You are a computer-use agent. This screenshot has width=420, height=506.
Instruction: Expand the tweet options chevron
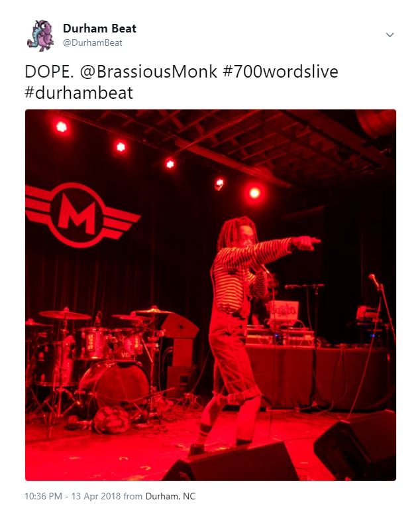click(390, 35)
